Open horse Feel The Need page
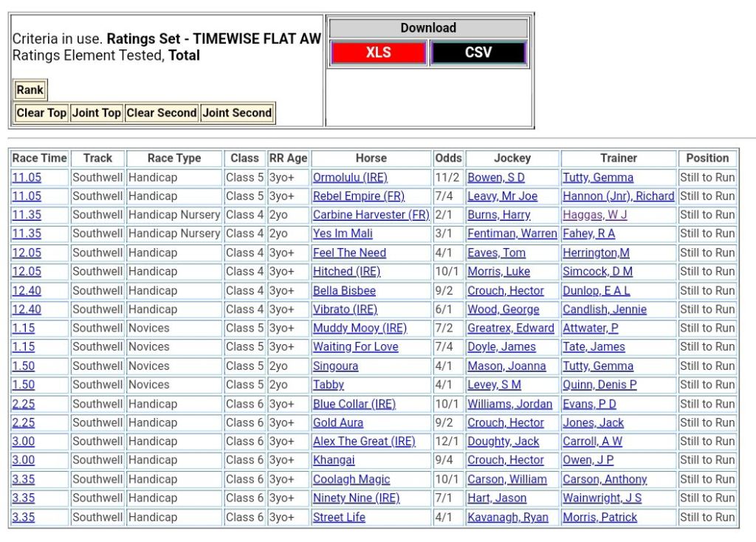 [349, 253]
